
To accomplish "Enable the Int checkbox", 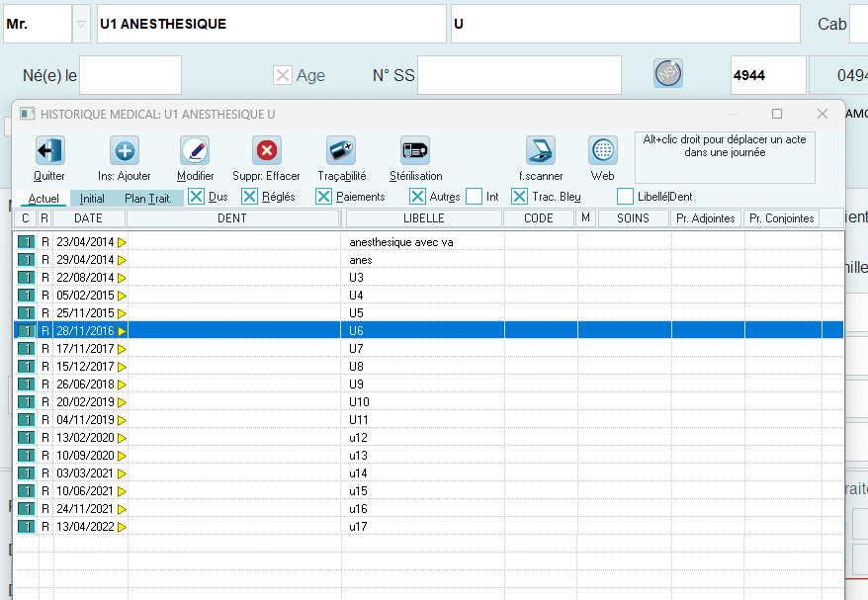I will click(x=475, y=197).
